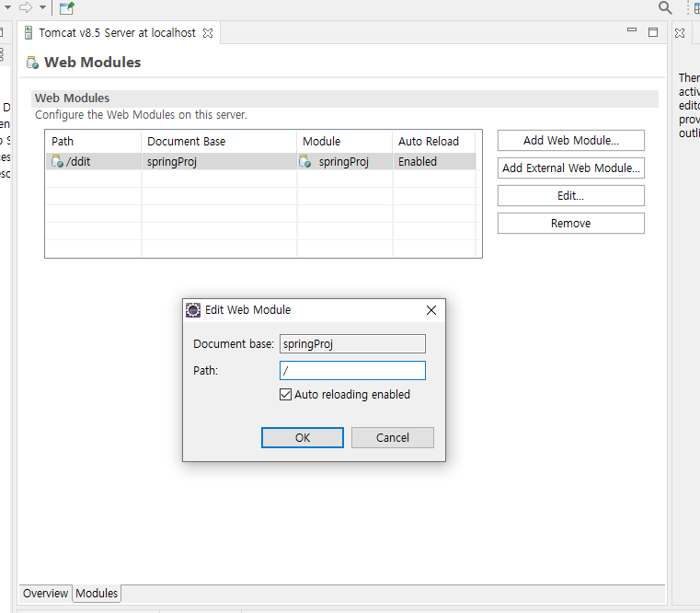Screen dimensions: 700x613
Task: Close the Edit Web Module dialog
Action: coord(430,310)
